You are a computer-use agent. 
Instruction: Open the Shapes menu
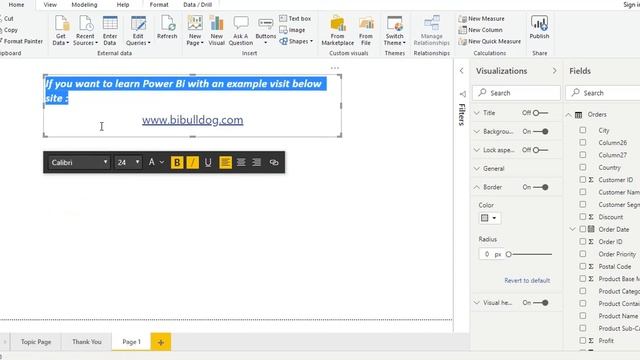(296, 41)
